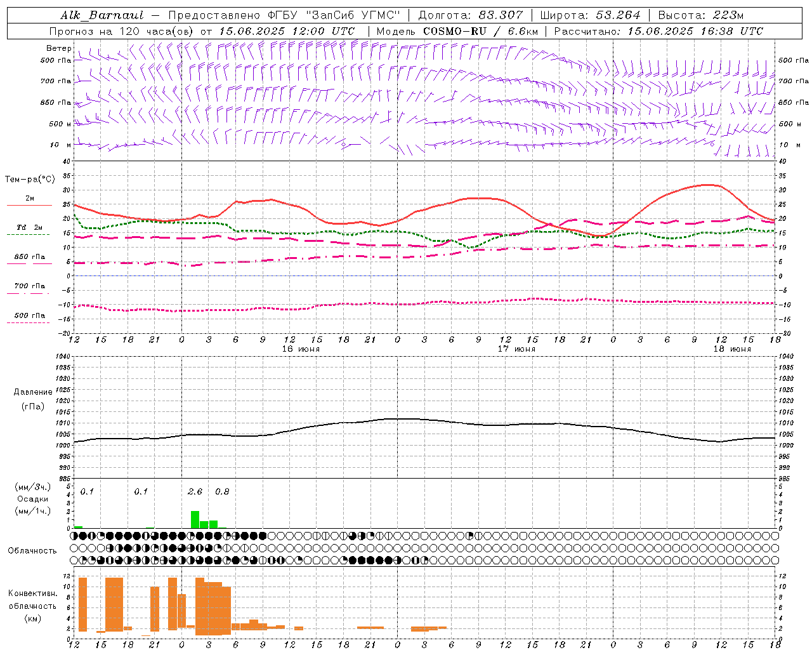
Task: Click the station title Alk_Barnaul
Action: [x=103, y=15]
